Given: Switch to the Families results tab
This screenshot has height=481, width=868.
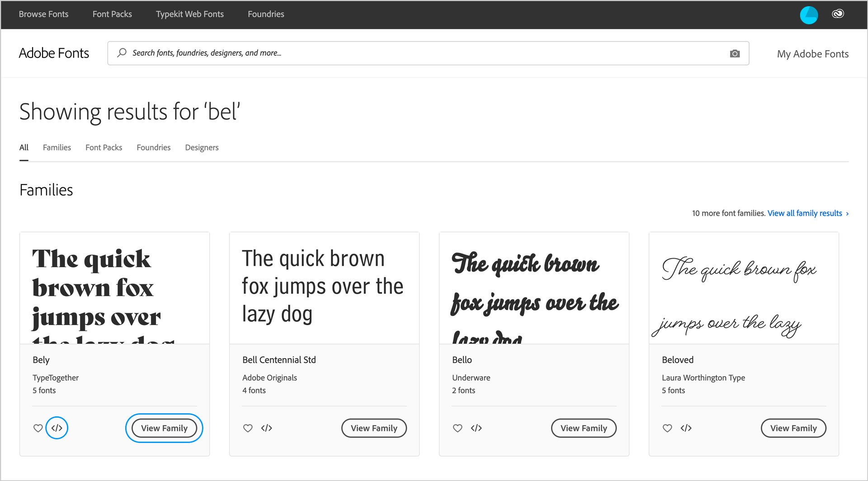Looking at the screenshot, I should [x=57, y=147].
